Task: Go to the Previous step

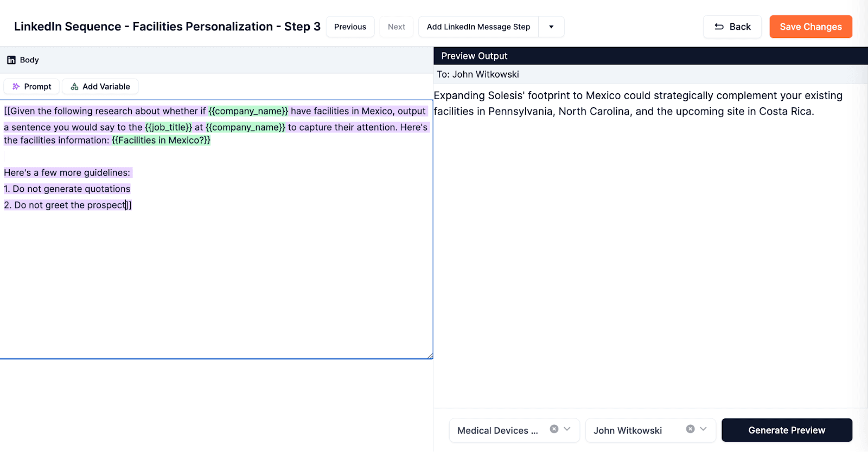Action: click(x=350, y=27)
